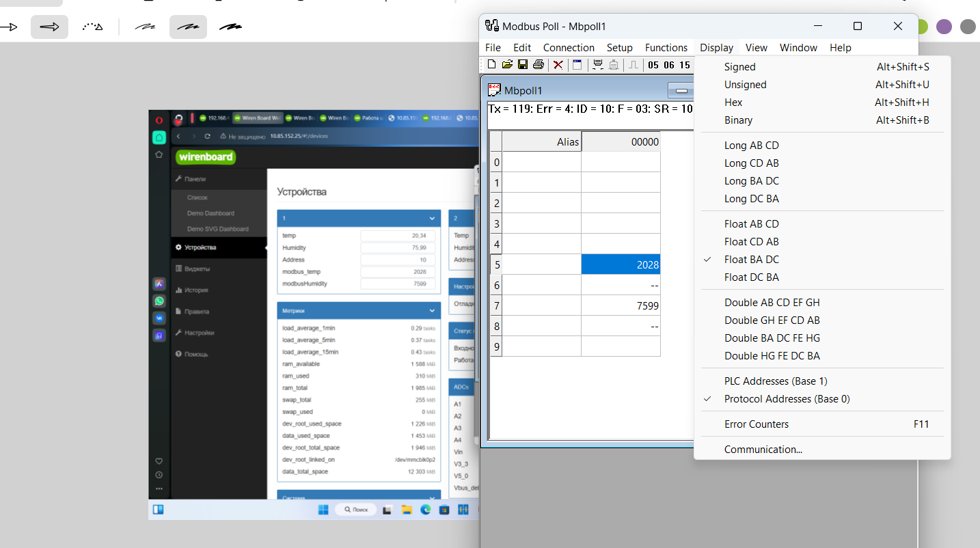
Task: Click the Communication... menu entry
Action: [763, 450]
